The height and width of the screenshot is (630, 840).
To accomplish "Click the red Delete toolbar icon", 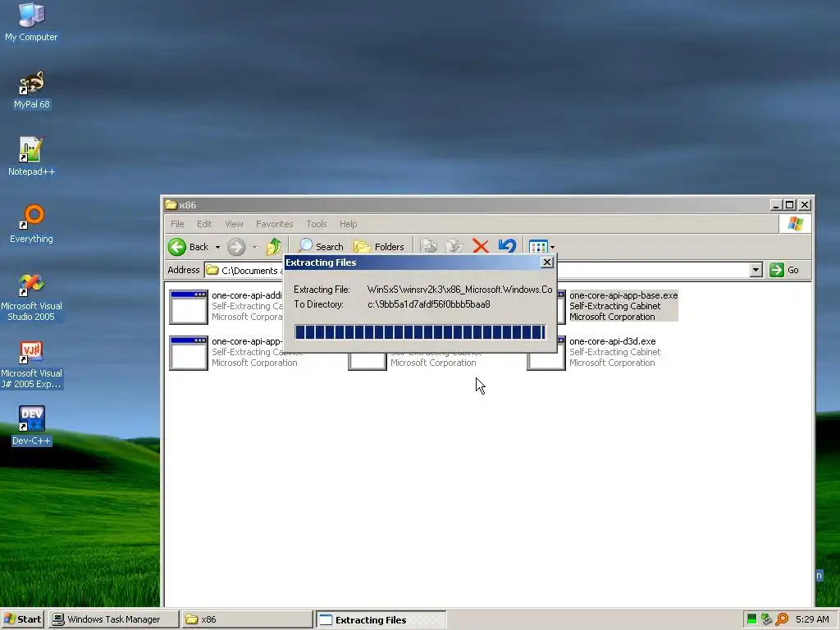I will tap(481, 246).
